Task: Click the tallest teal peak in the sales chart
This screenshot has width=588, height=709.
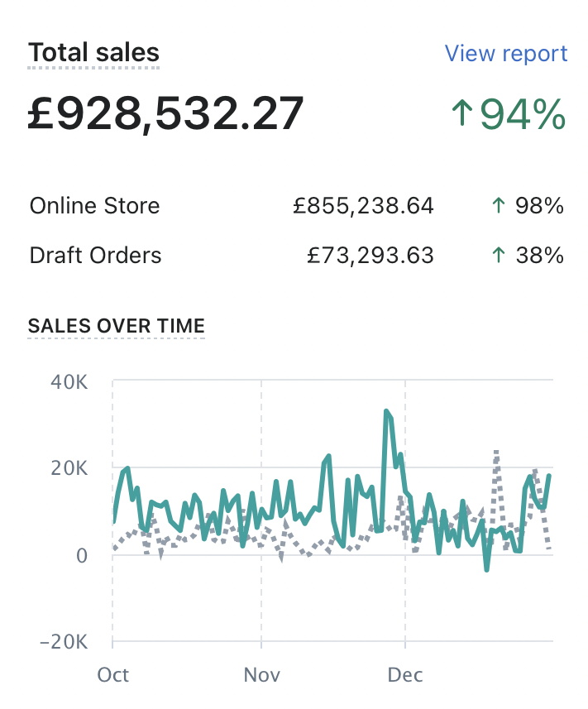Action: click(386, 411)
